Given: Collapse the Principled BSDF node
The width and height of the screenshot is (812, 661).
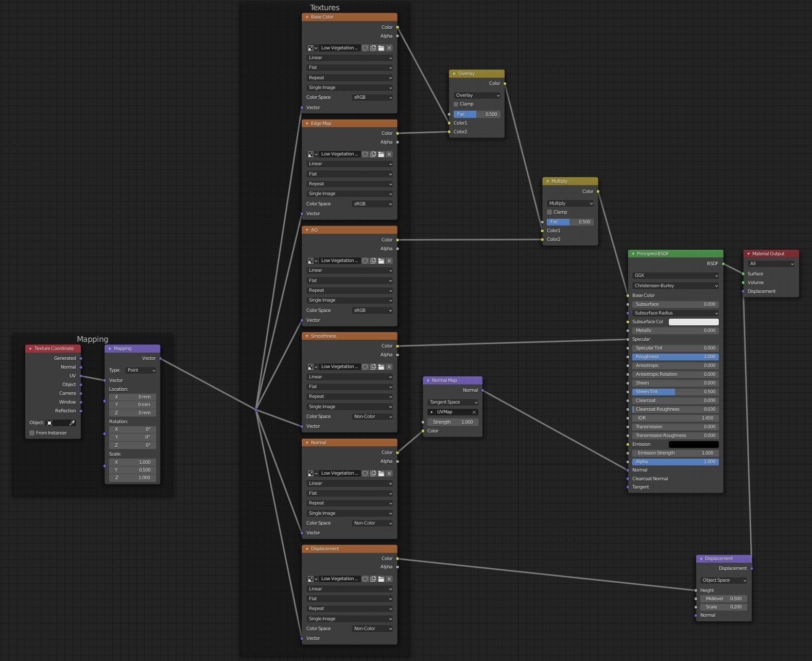Looking at the screenshot, I should coord(633,254).
